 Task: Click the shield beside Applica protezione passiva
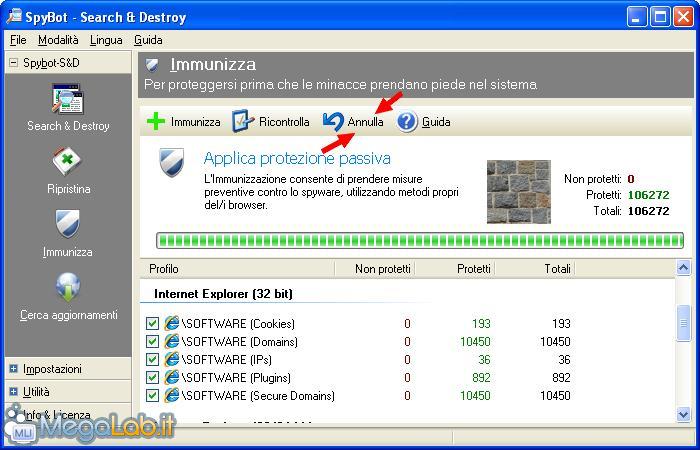(x=172, y=162)
